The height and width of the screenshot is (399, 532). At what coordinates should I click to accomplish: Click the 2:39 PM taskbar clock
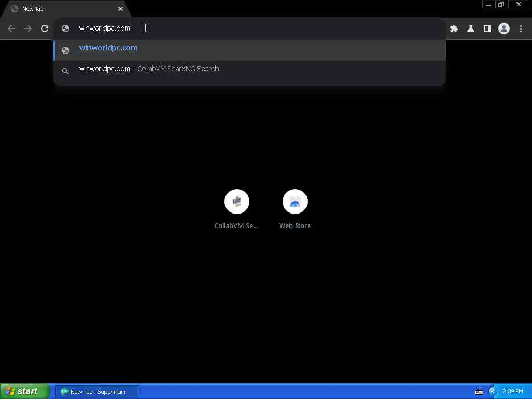click(x=513, y=392)
